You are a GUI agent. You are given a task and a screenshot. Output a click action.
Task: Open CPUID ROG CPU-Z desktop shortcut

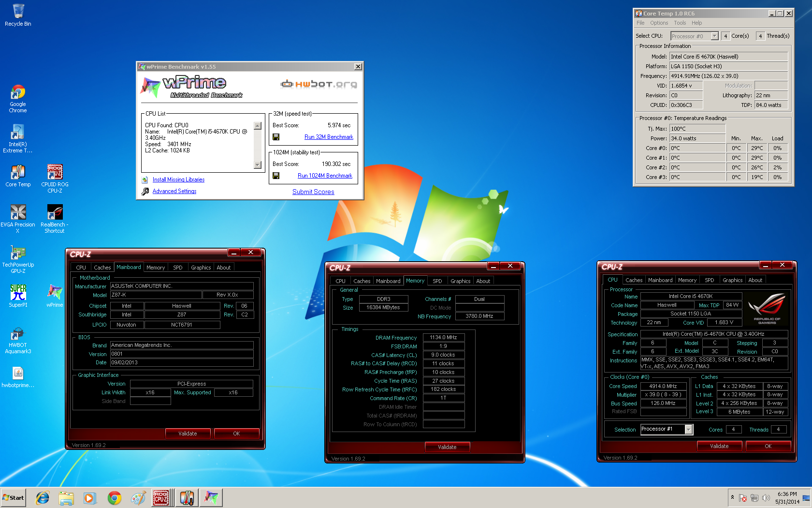coord(55,179)
